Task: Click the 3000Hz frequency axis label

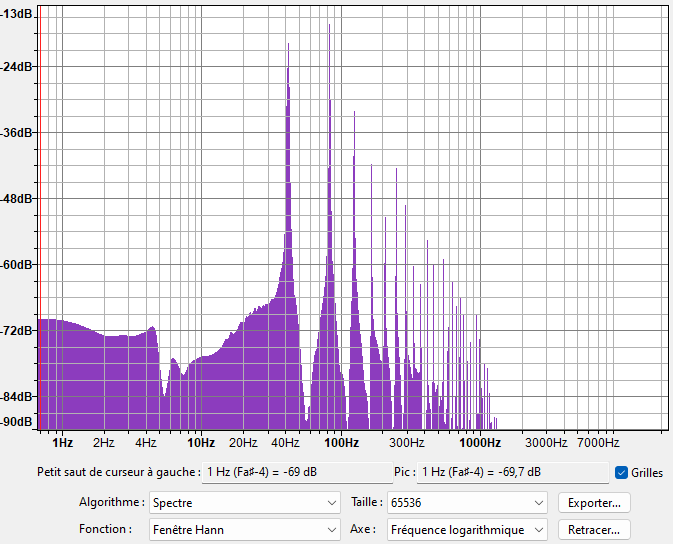Action: 546,443
